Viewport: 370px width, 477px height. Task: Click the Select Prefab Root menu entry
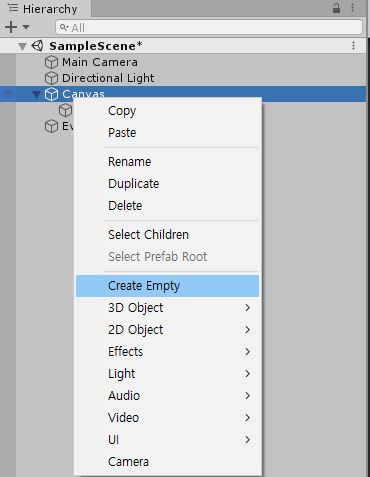click(x=168, y=257)
